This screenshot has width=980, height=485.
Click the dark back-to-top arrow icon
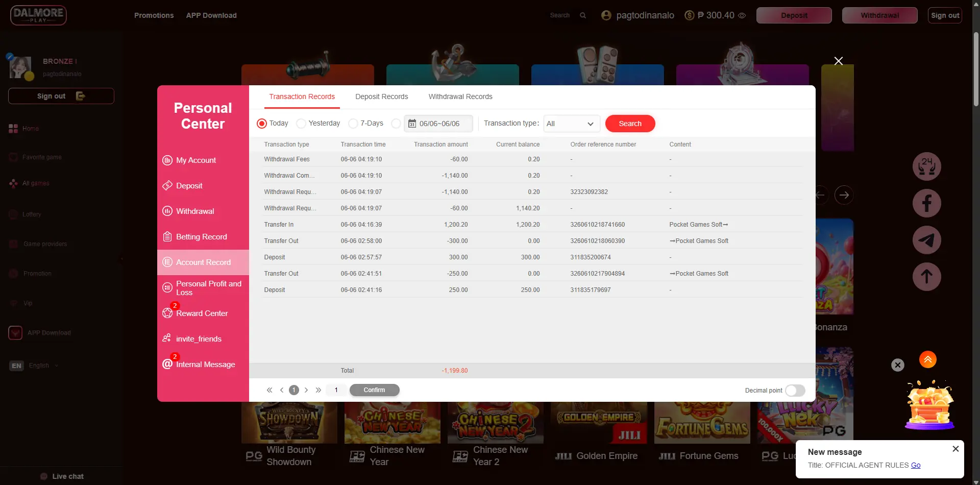(926, 277)
